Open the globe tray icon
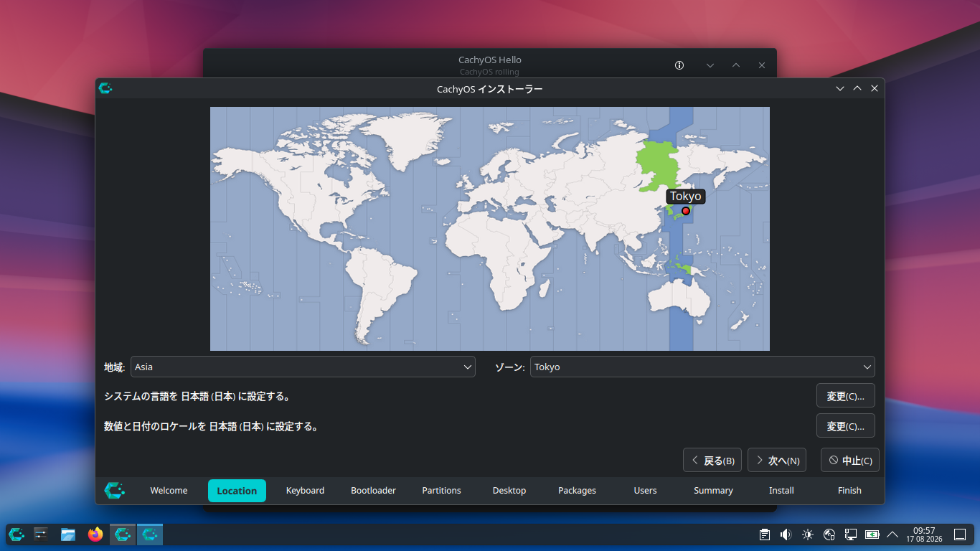Viewport: 980px width, 551px height. [x=829, y=534]
